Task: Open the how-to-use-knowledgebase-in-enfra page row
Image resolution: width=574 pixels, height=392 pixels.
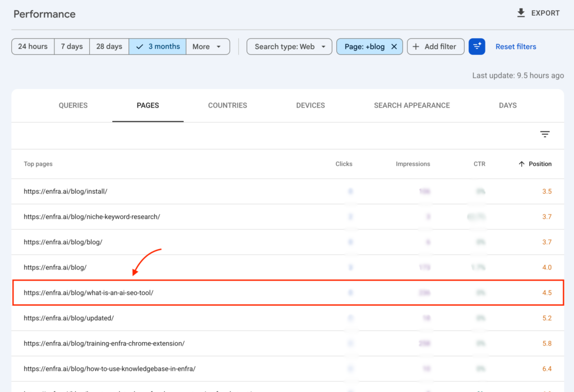Action: [288, 368]
